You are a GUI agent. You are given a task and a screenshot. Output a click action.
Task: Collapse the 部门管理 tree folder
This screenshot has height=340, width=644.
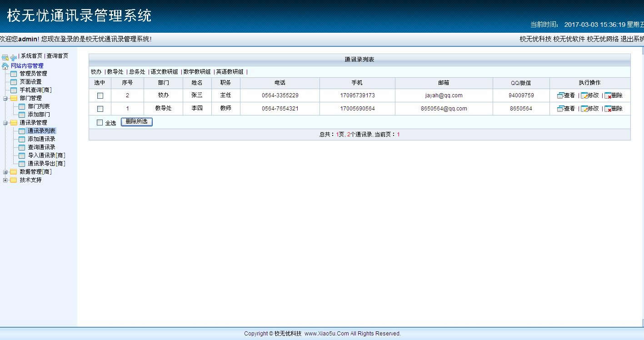5,98
